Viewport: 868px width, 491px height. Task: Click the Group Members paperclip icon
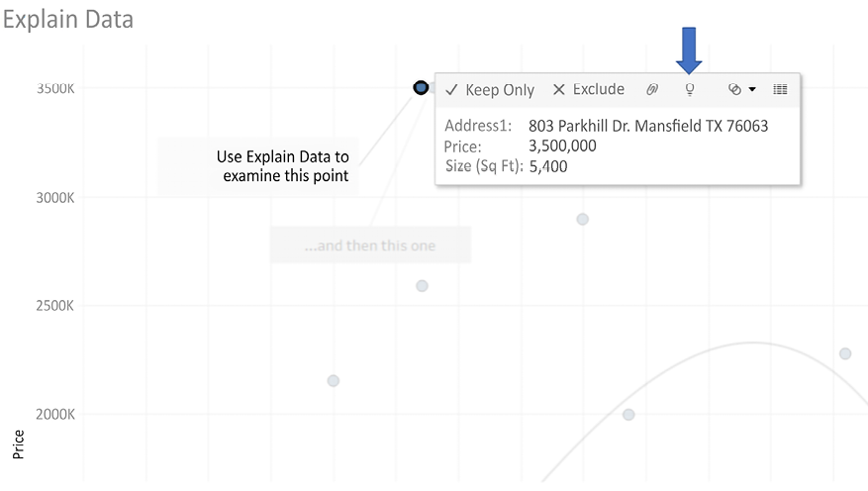pyautogui.click(x=652, y=89)
